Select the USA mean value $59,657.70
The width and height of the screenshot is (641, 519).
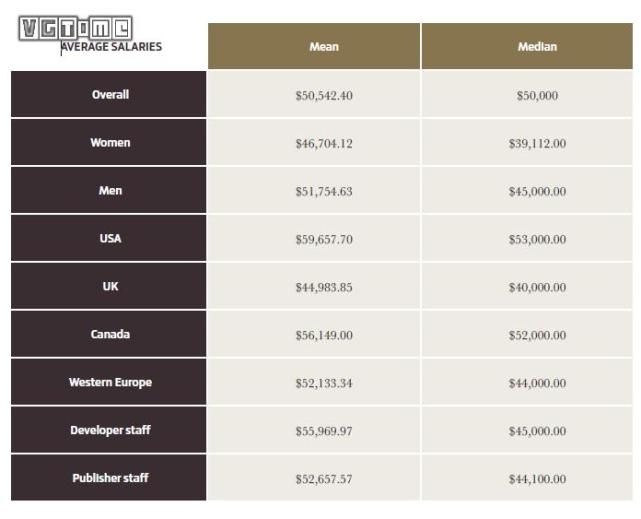pos(324,239)
